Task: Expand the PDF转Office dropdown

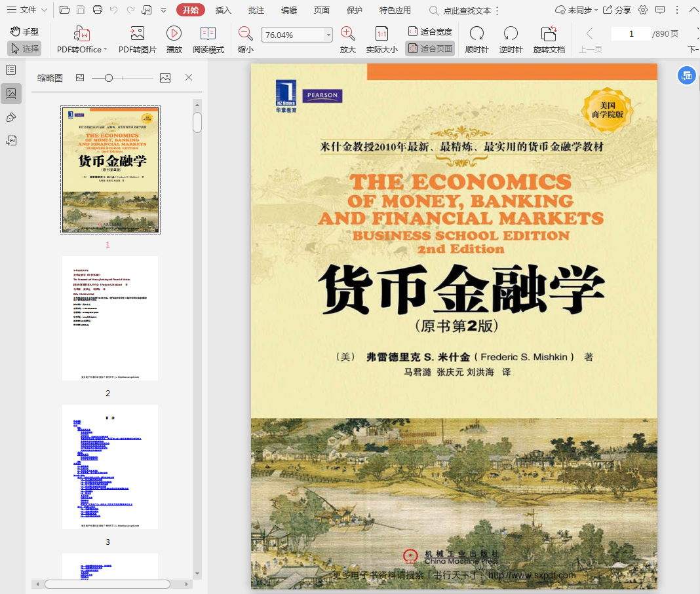Action: pos(105,50)
